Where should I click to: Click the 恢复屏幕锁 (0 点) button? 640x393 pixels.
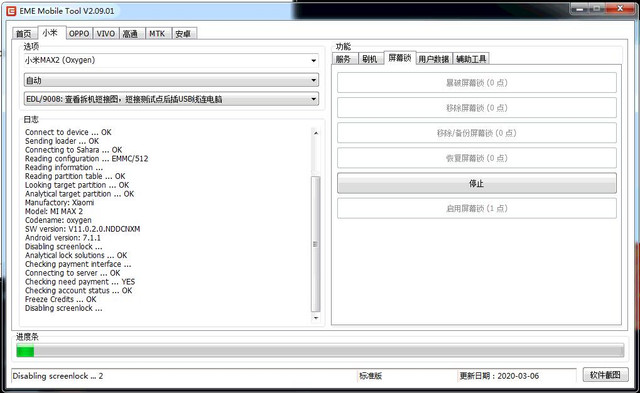click(x=477, y=158)
